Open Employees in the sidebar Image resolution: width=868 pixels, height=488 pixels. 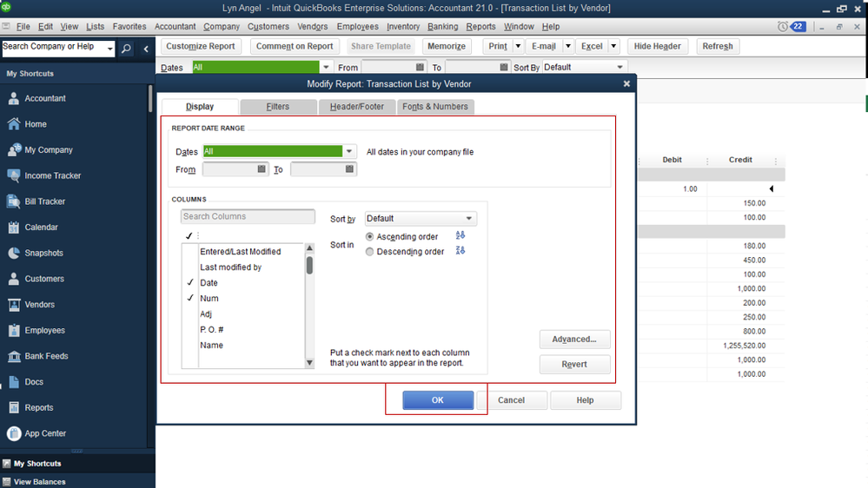click(45, 330)
